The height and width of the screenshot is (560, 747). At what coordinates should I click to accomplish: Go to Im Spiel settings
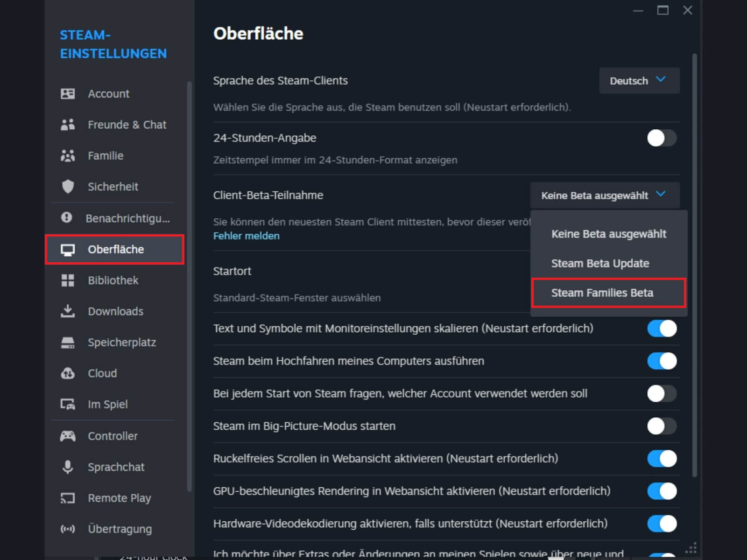[x=114, y=404]
